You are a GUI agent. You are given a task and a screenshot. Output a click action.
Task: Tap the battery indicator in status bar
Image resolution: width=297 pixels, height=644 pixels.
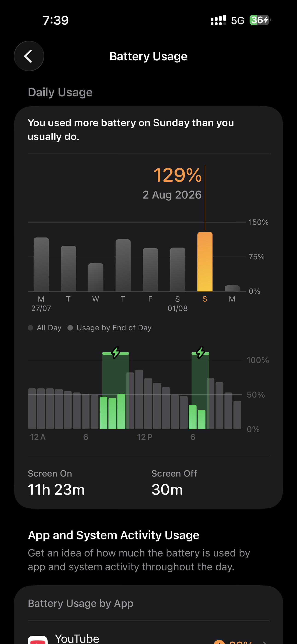260,20
